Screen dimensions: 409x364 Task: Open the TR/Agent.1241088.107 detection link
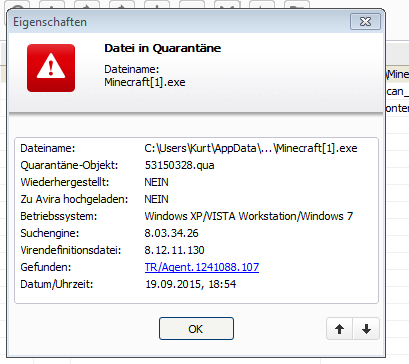pos(202,267)
